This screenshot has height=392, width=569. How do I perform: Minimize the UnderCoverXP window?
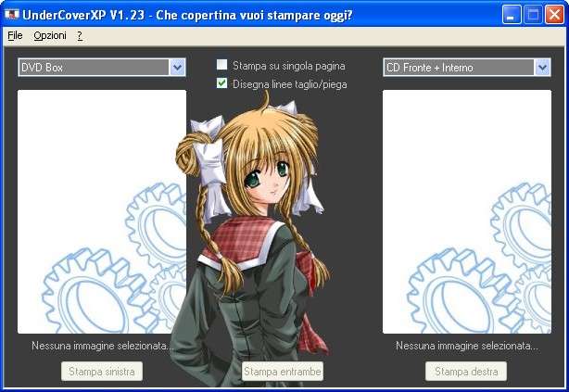click(x=512, y=15)
